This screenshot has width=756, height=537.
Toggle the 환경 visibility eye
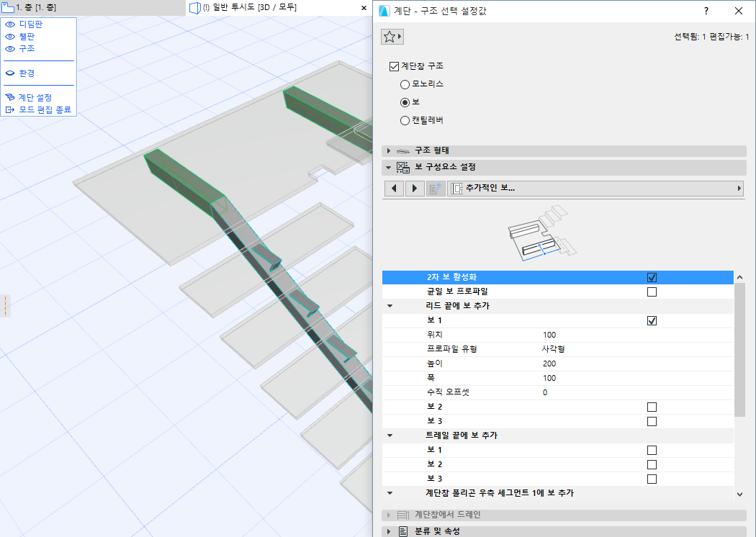[x=10, y=73]
